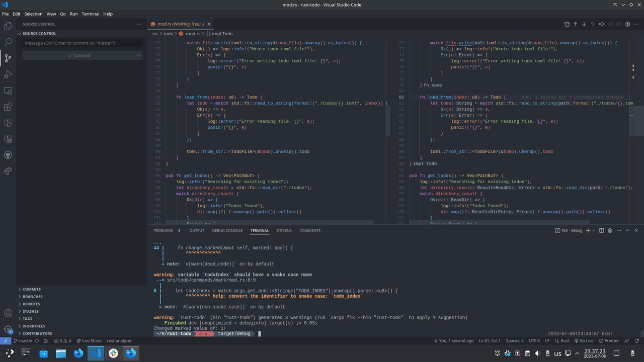644x362 pixels.
Task: Expand the STASHES section
Action: pyautogui.click(x=30, y=311)
